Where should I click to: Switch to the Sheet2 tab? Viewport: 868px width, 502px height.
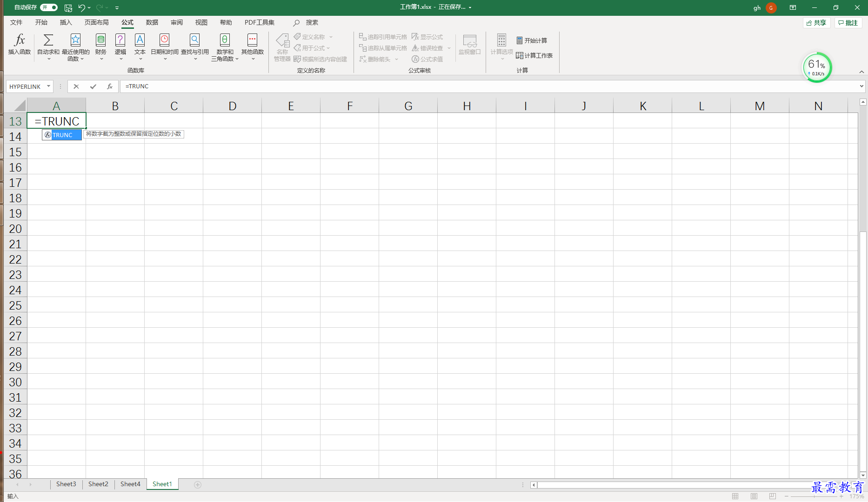[x=98, y=484]
